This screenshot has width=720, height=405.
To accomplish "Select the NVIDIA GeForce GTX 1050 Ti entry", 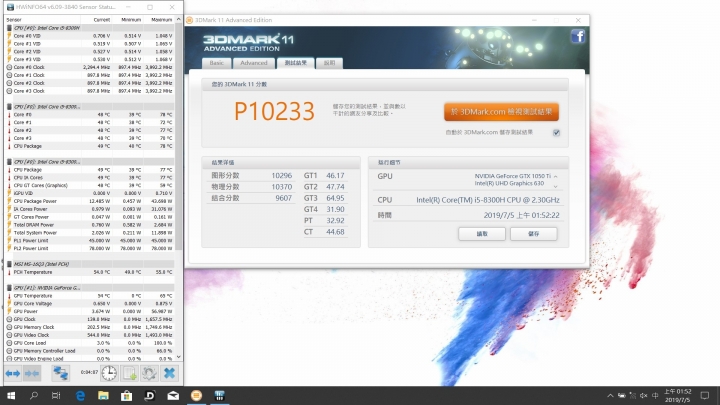I will click(512, 176).
